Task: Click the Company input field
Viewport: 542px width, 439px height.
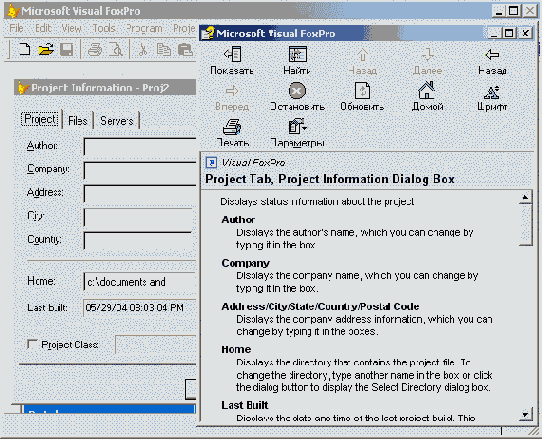Action: pos(140,170)
